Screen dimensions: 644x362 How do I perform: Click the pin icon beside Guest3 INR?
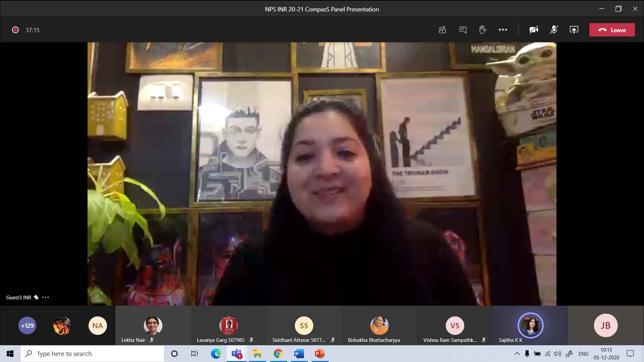36,297
